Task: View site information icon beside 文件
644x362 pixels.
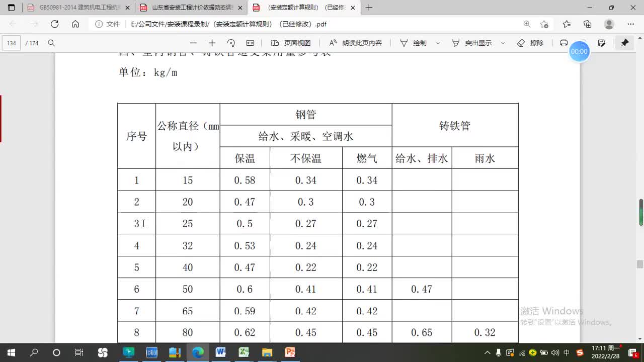Action: (99, 24)
